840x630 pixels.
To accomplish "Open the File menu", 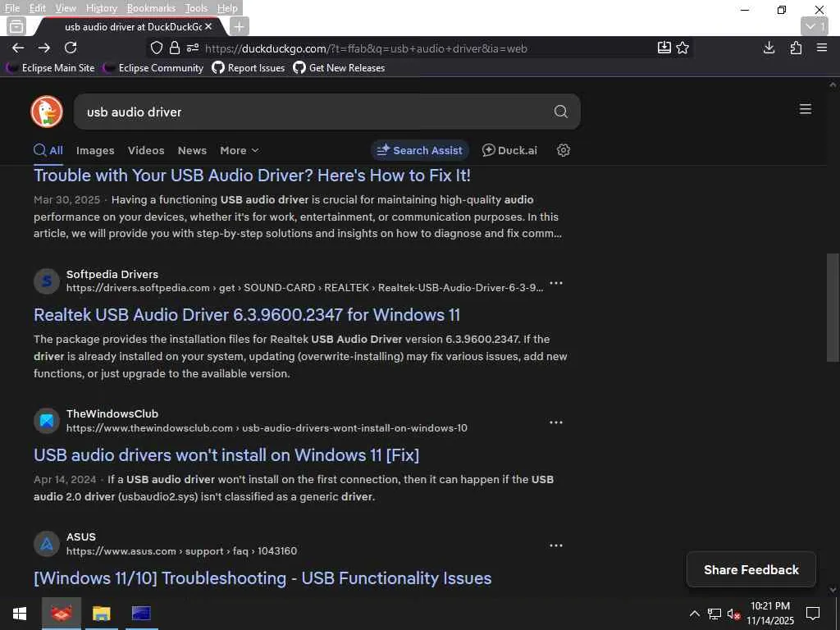I will [12, 8].
